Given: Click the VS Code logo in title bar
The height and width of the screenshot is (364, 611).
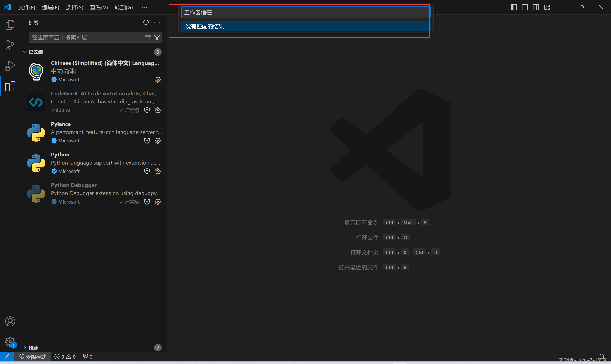Looking at the screenshot, I should [x=8, y=7].
